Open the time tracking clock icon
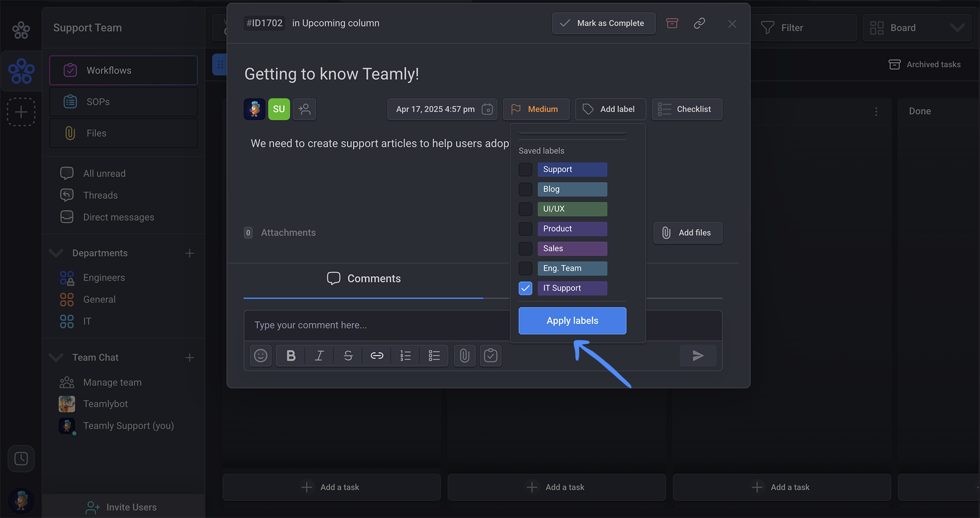This screenshot has width=980, height=518. [x=21, y=458]
